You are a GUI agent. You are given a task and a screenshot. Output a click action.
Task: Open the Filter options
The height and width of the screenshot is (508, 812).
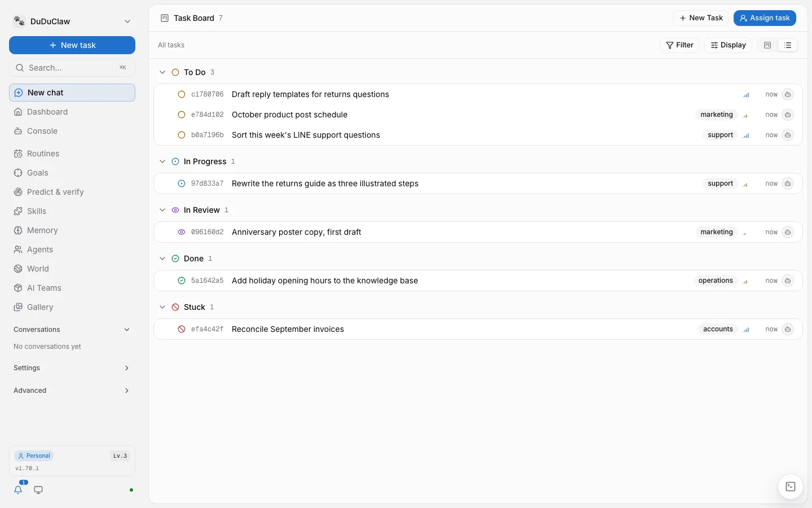679,45
